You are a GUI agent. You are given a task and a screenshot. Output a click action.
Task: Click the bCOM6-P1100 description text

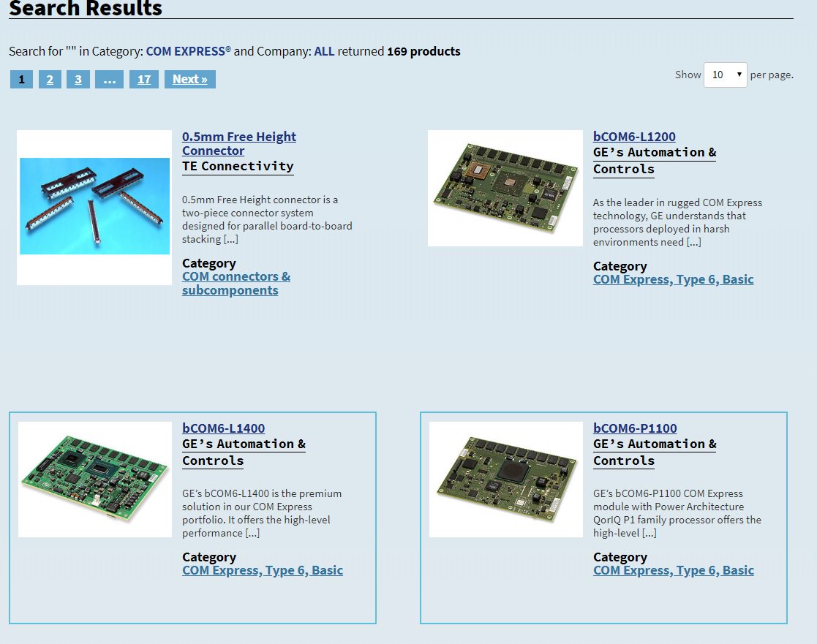coord(677,513)
